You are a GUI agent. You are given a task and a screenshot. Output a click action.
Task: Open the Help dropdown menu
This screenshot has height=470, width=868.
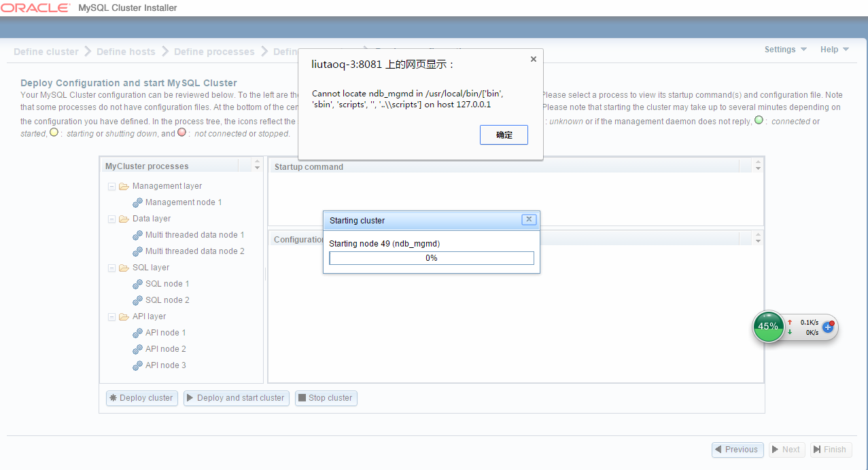click(835, 50)
